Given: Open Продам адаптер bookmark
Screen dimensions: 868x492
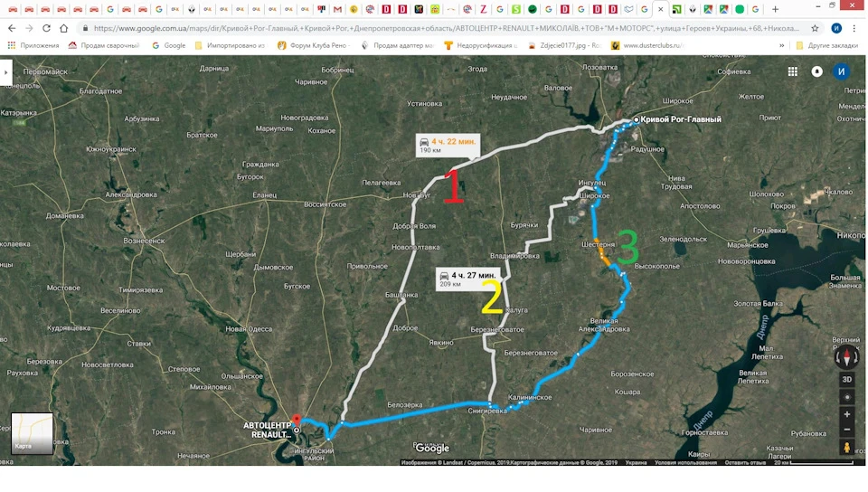Looking at the screenshot, I should point(398,45).
